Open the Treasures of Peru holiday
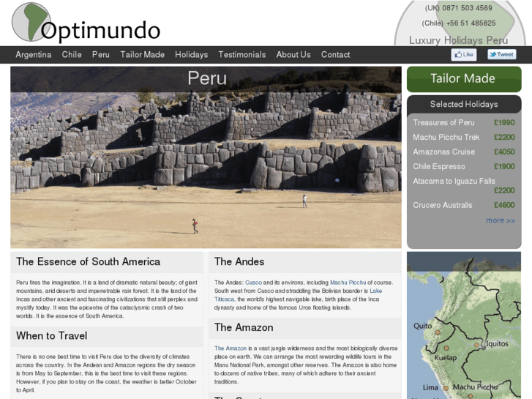The width and height of the screenshot is (532, 399). (443, 122)
